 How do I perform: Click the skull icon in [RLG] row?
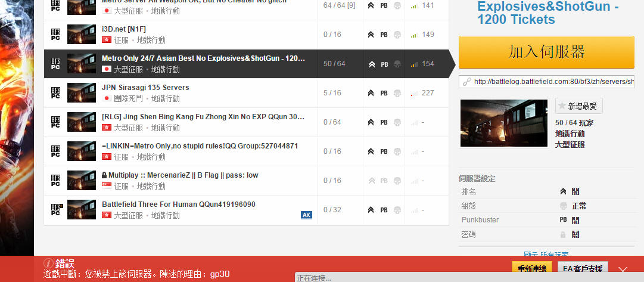click(x=397, y=122)
